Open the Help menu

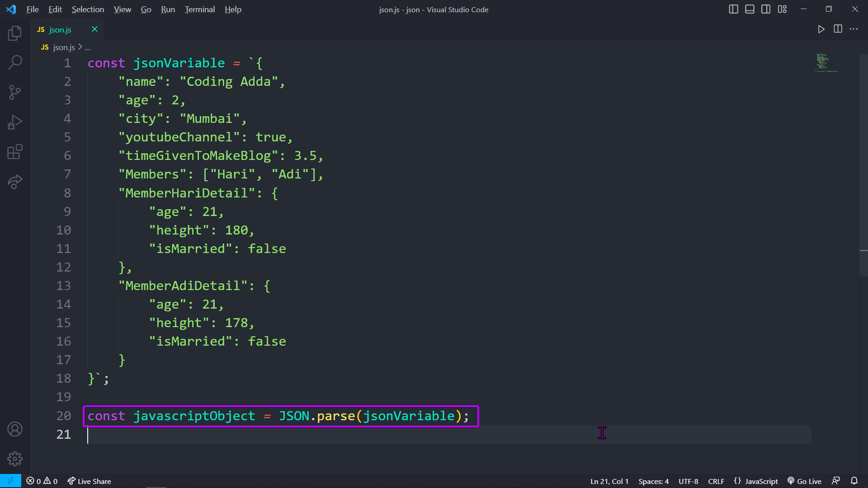(233, 9)
